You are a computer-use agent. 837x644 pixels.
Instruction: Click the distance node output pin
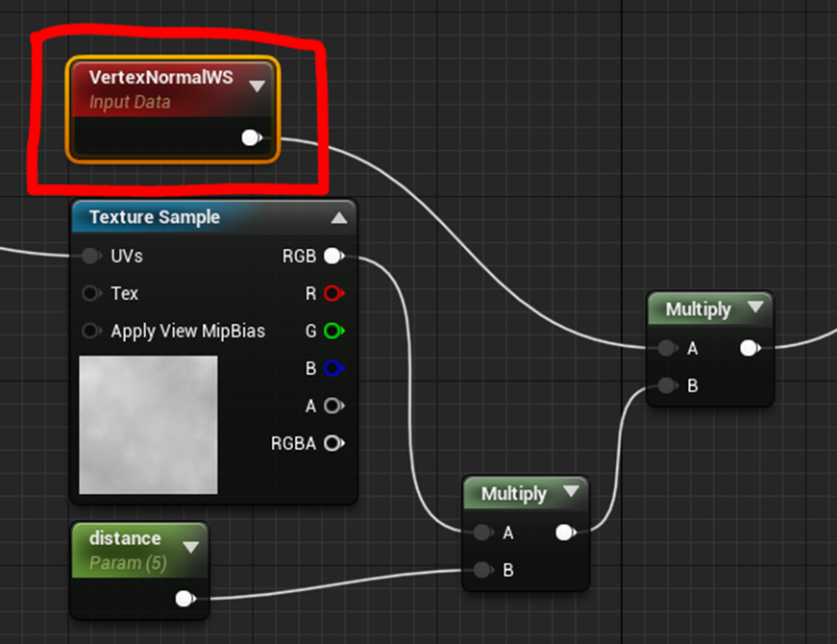coord(185,599)
